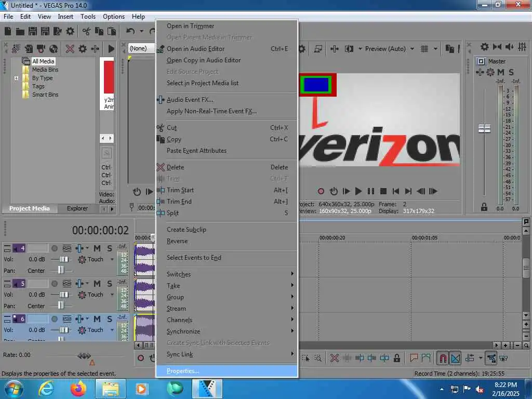The image size is (532, 399).
Task: Select Project Media tab
Action: [29, 208]
